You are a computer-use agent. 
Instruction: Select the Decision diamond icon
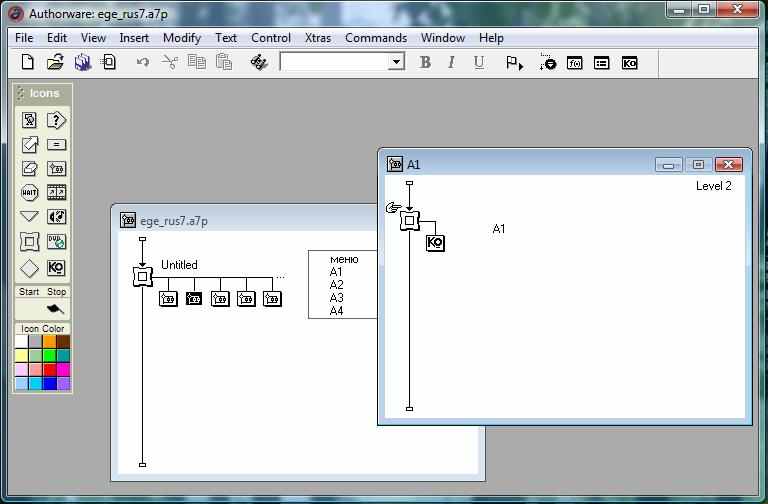(x=29, y=268)
